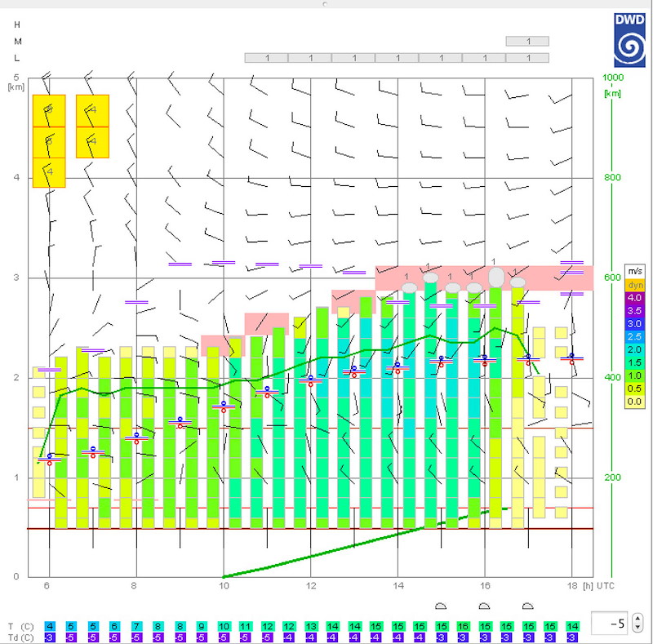Select the 2.5 m/s legend swatch
The image size is (653, 644).
[635, 336]
